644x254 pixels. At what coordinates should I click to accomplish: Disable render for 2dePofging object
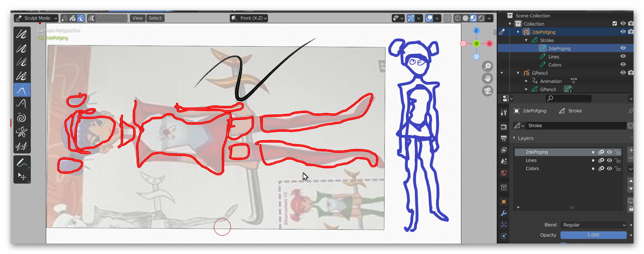click(x=631, y=32)
